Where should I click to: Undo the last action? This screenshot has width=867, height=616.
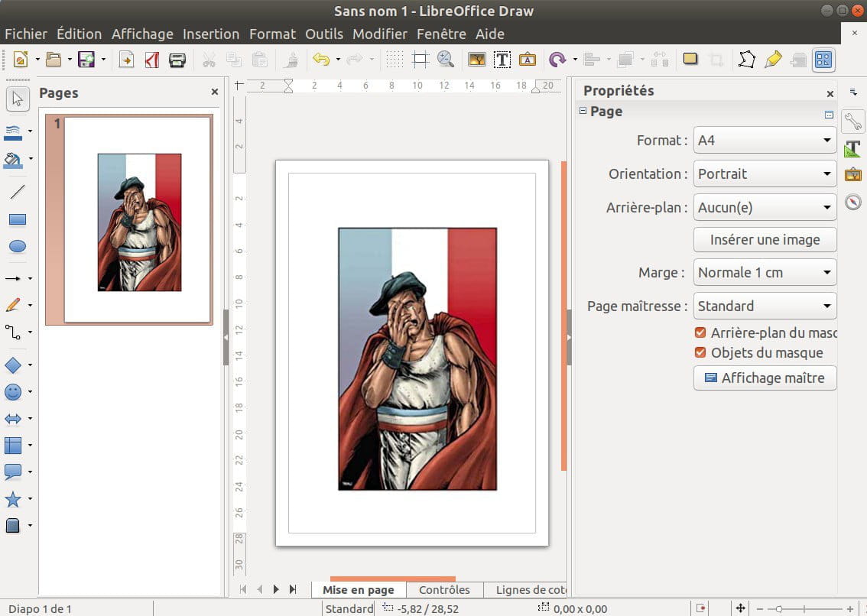[x=320, y=59]
